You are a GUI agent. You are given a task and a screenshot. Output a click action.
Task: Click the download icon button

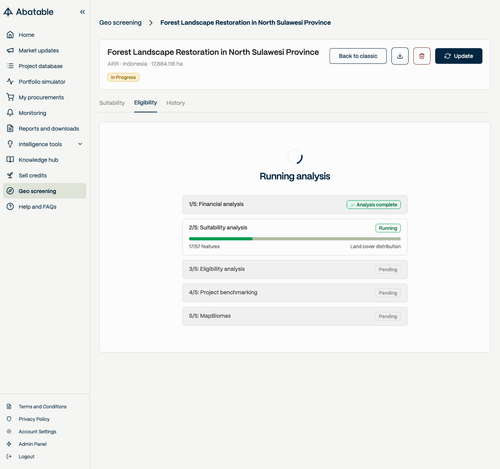[x=400, y=56]
